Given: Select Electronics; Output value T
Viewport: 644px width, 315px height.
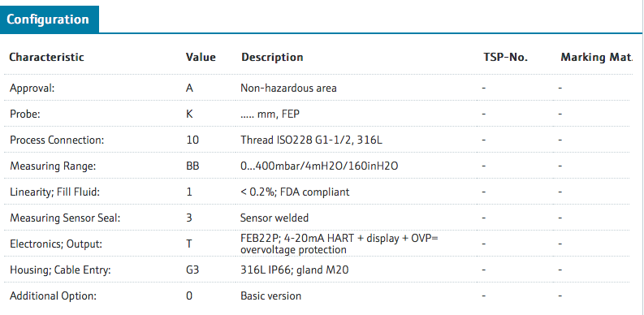Looking at the screenshot, I should click(189, 244).
